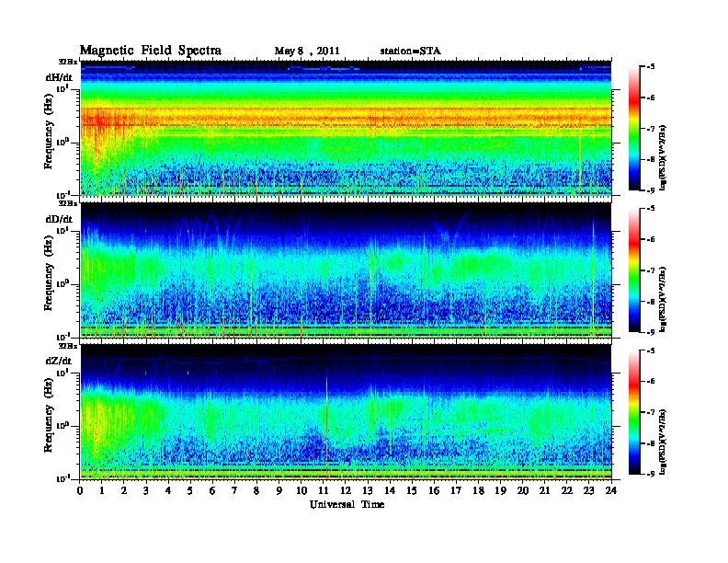
Task: Click the hour '16' tick label
Action: (x=434, y=491)
